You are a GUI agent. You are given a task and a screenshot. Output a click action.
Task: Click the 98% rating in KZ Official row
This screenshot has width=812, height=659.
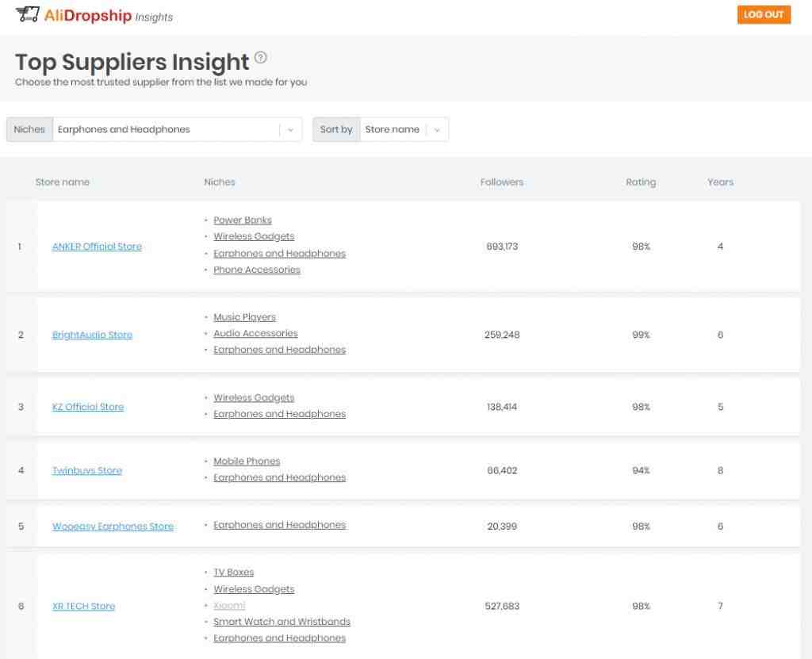point(641,407)
